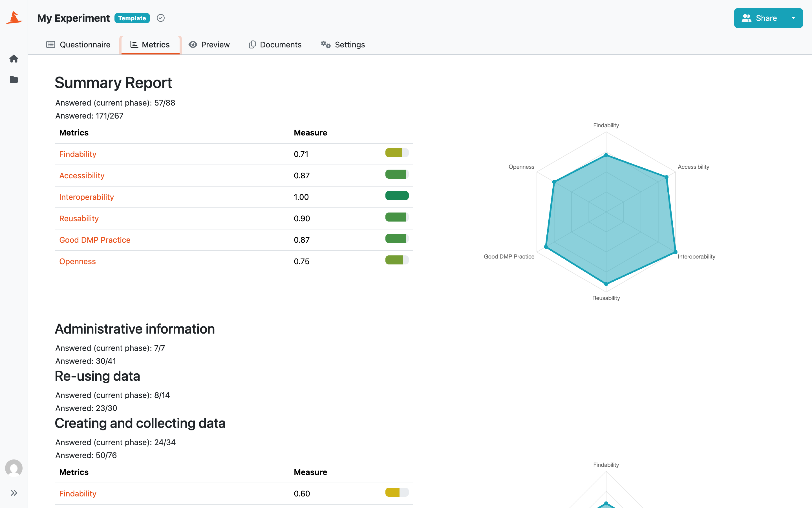The width and height of the screenshot is (812, 508).
Task: Click the 1.00 Interoperability measure value
Action: pos(301,197)
